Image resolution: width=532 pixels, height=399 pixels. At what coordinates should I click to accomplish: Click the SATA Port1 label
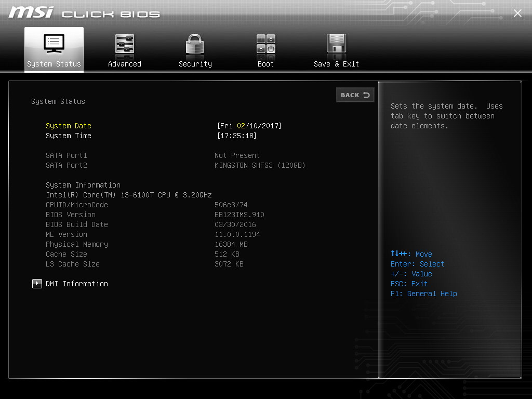[66, 155]
